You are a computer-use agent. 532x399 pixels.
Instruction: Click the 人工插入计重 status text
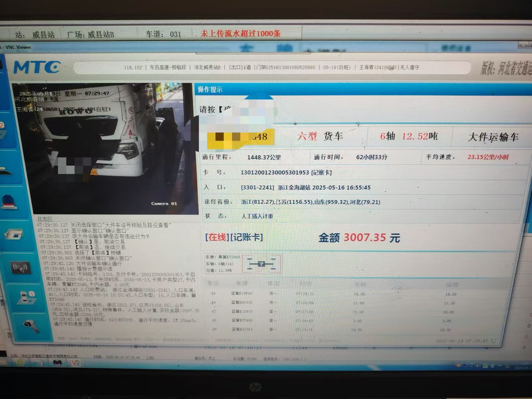tap(257, 216)
